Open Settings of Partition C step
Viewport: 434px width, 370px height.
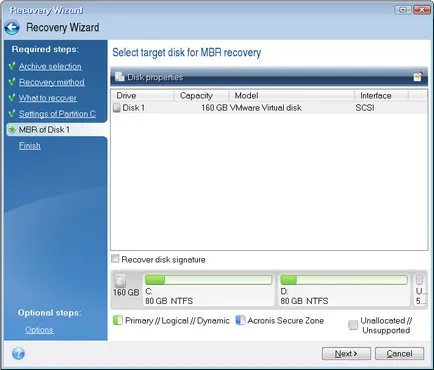(57, 114)
